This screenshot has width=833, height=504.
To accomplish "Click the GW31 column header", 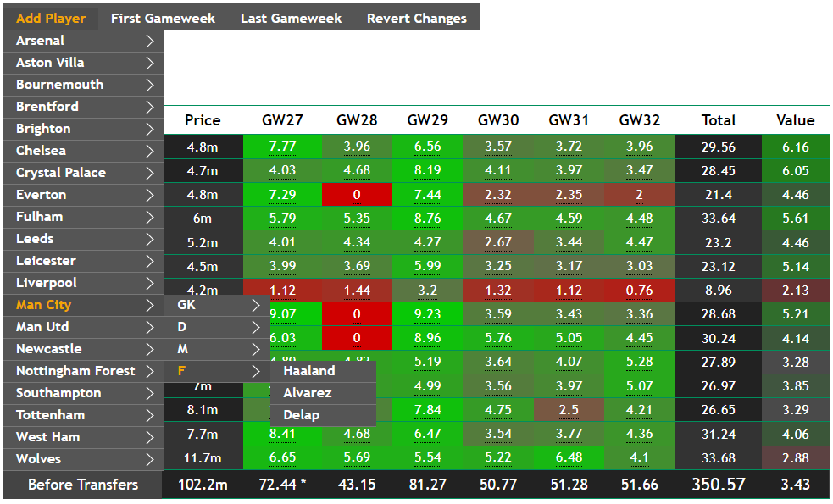I will click(569, 120).
